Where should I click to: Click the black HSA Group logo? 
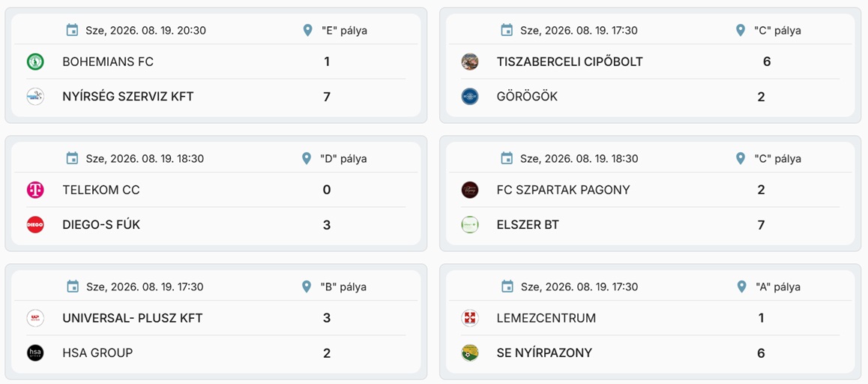(x=35, y=353)
